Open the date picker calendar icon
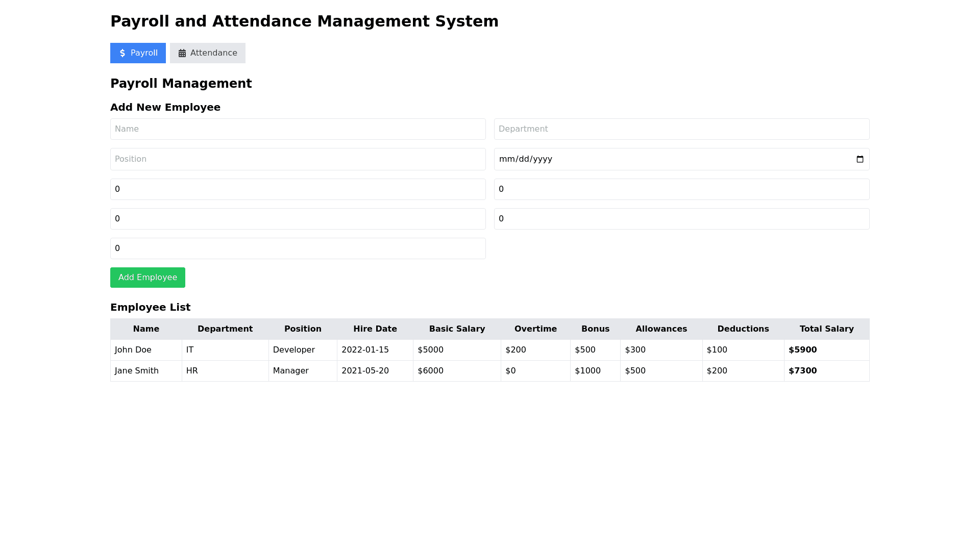The height and width of the screenshot is (551, 980). (860, 159)
